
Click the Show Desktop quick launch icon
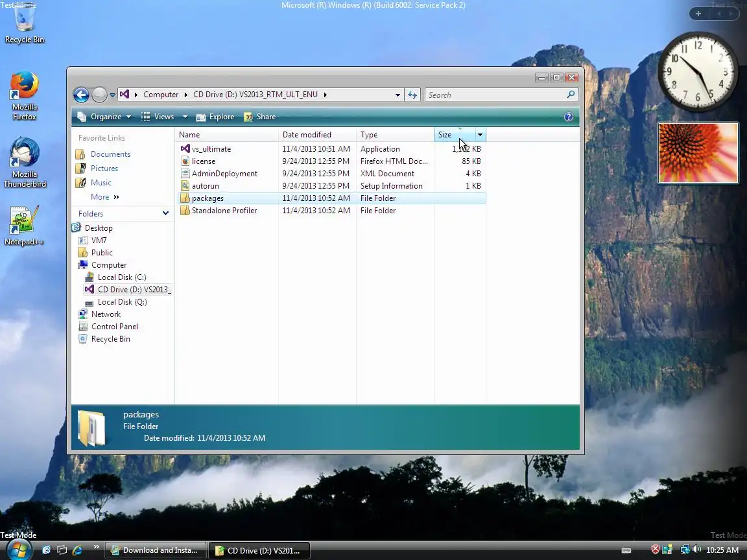(x=46, y=550)
